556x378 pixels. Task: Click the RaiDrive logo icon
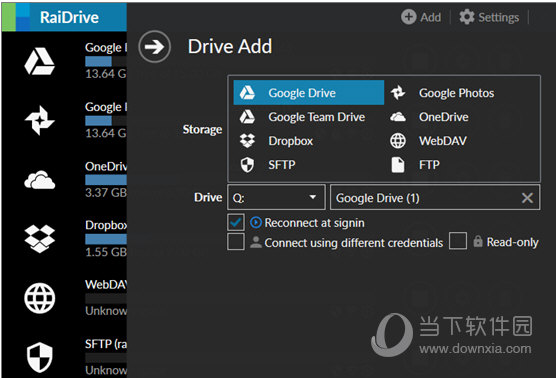click(16, 17)
